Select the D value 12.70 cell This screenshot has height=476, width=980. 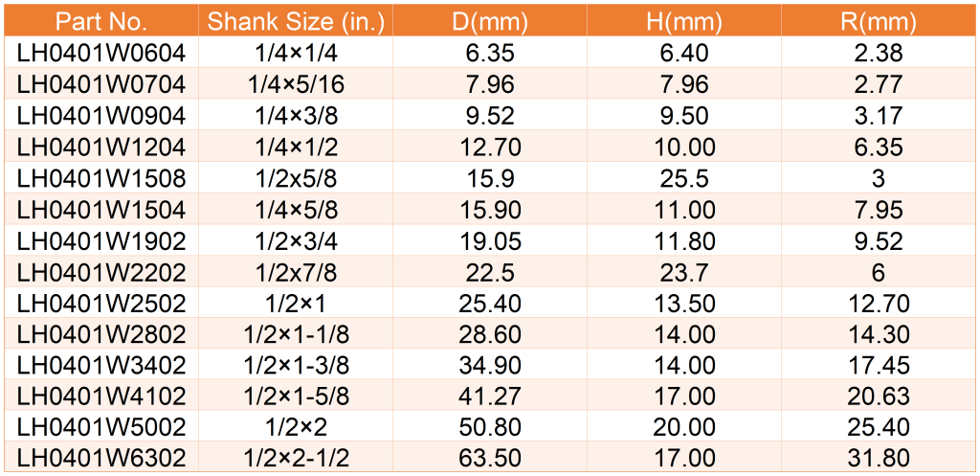click(x=489, y=147)
